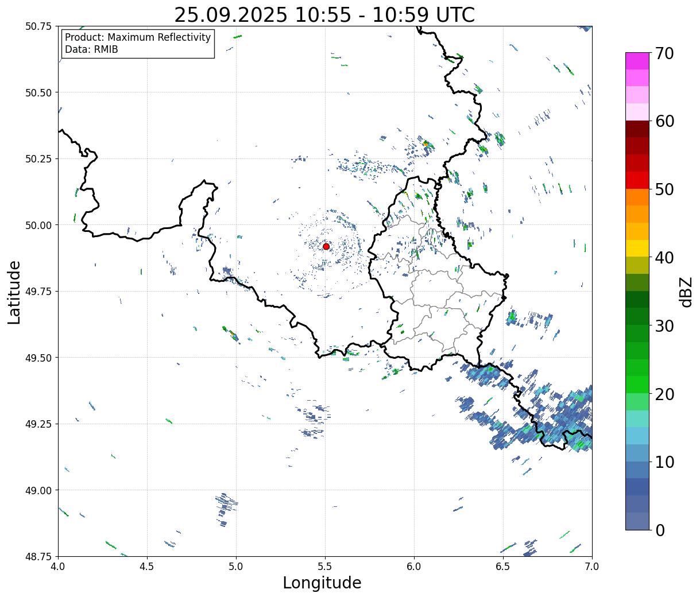Click the 49.75 latitude tick label
This screenshot has width=700, height=597.
point(38,292)
